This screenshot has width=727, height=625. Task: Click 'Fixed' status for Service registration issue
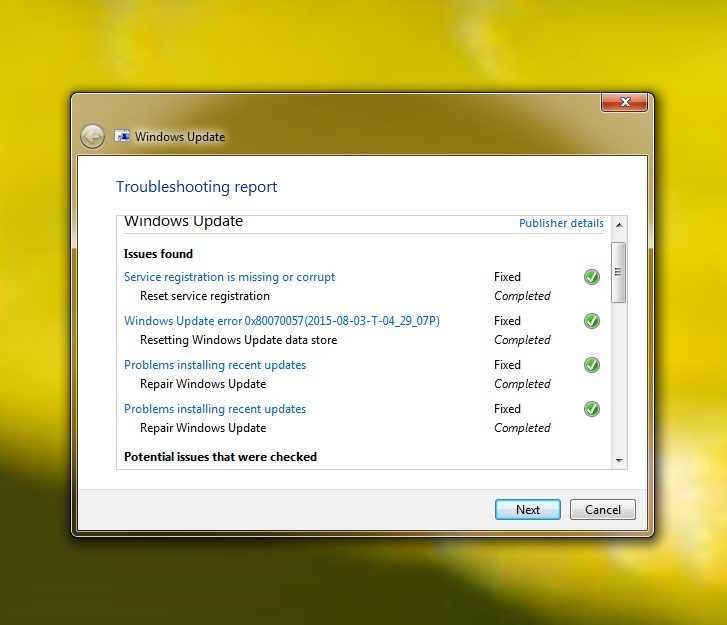pos(507,277)
